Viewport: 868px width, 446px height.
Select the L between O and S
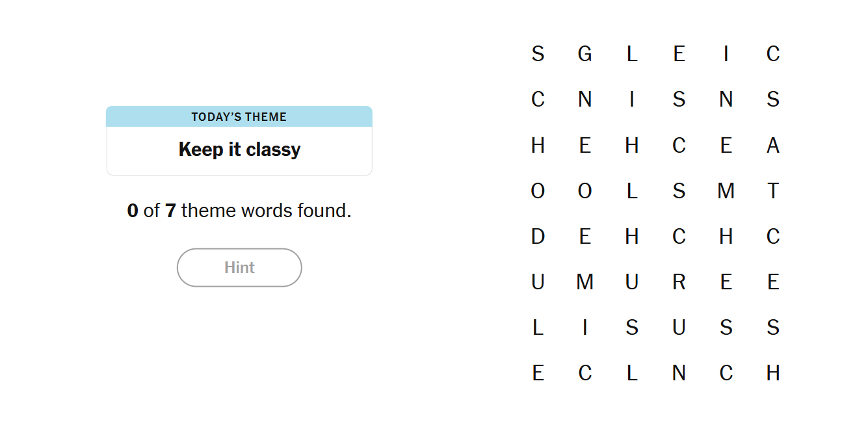631,190
